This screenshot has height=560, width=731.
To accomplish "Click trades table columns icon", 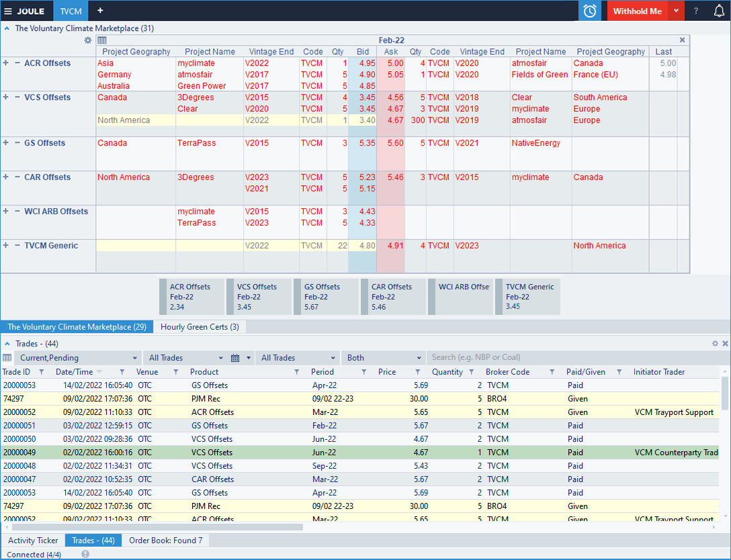I will point(7,358).
